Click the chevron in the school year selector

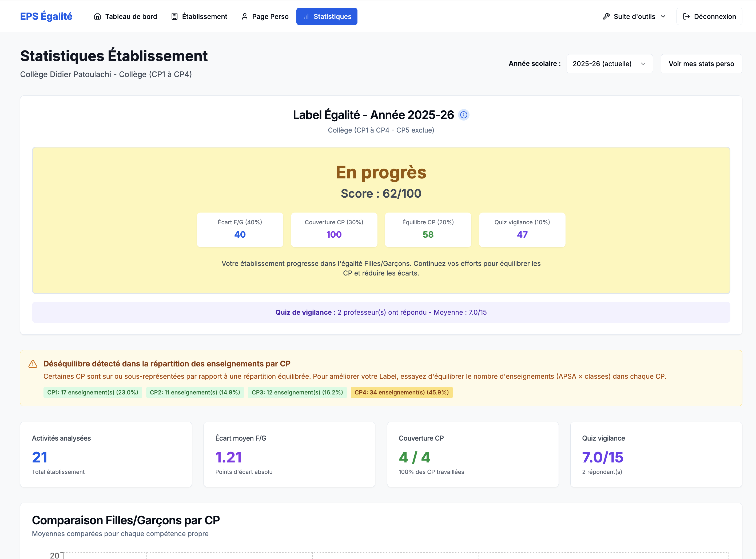tap(643, 64)
